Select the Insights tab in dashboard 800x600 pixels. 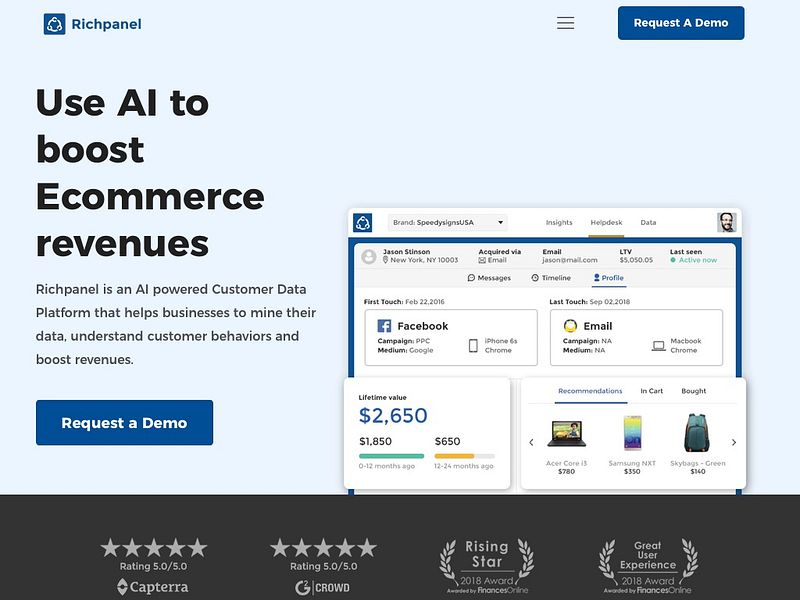tap(559, 222)
